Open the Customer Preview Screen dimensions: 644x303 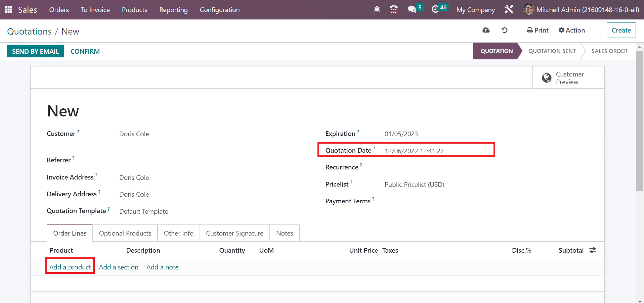568,78
